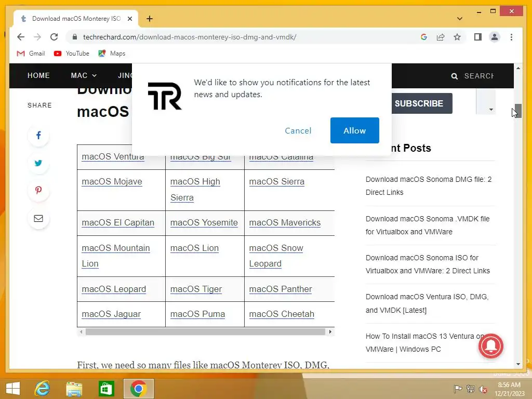The width and height of the screenshot is (532, 399).
Task: Open macOS Mojave link
Action: (x=112, y=182)
